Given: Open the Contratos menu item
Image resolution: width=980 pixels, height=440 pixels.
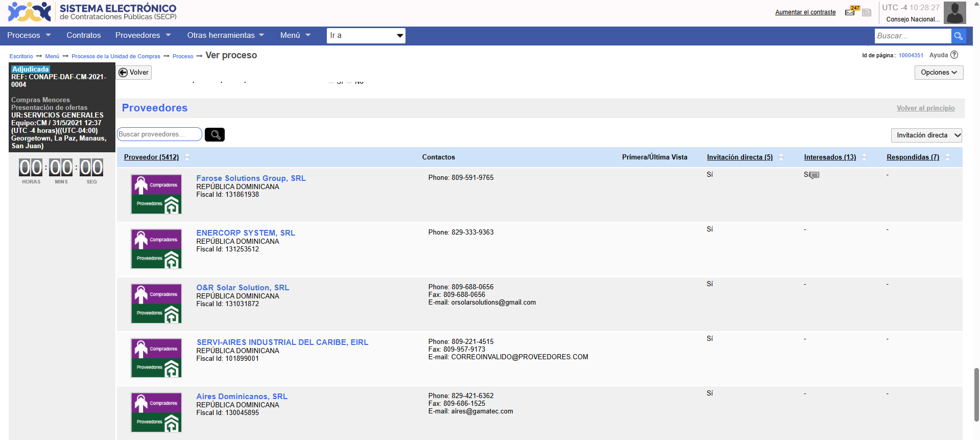Looking at the screenshot, I should click(84, 35).
